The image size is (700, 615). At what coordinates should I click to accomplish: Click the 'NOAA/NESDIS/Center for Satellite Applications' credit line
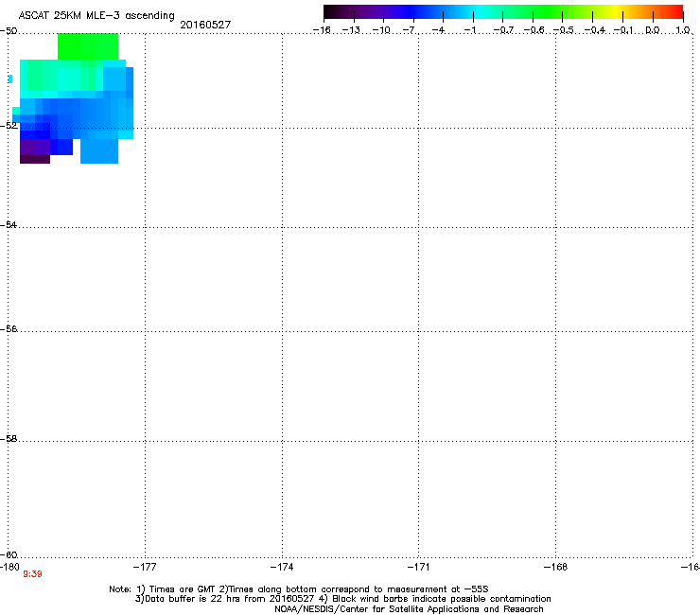pyautogui.click(x=409, y=609)
